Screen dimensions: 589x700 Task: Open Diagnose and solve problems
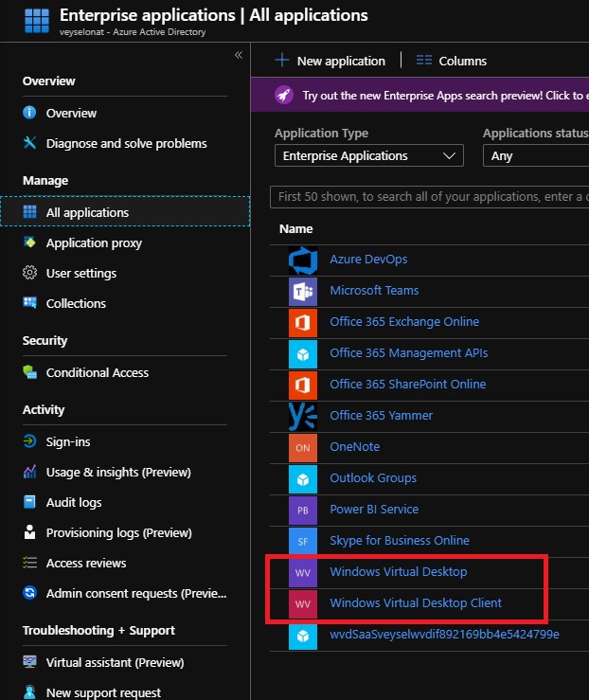126,143
